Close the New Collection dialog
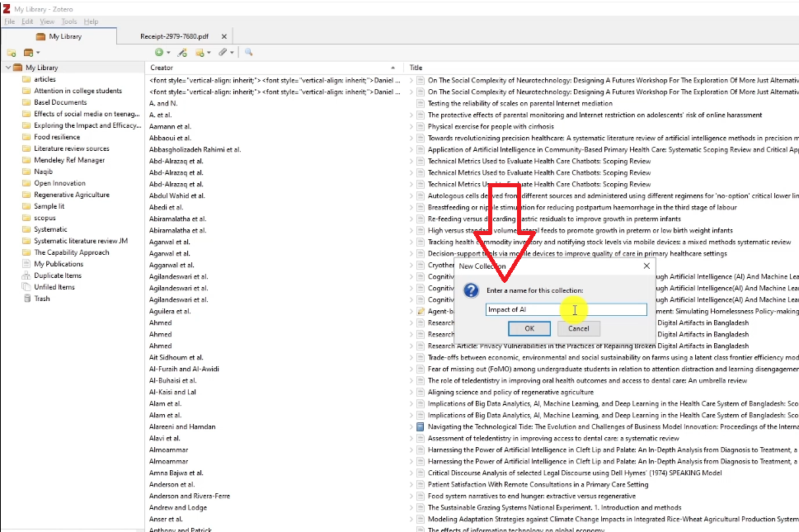This screenshot has width=799, height=532. (x=646, y=266)
